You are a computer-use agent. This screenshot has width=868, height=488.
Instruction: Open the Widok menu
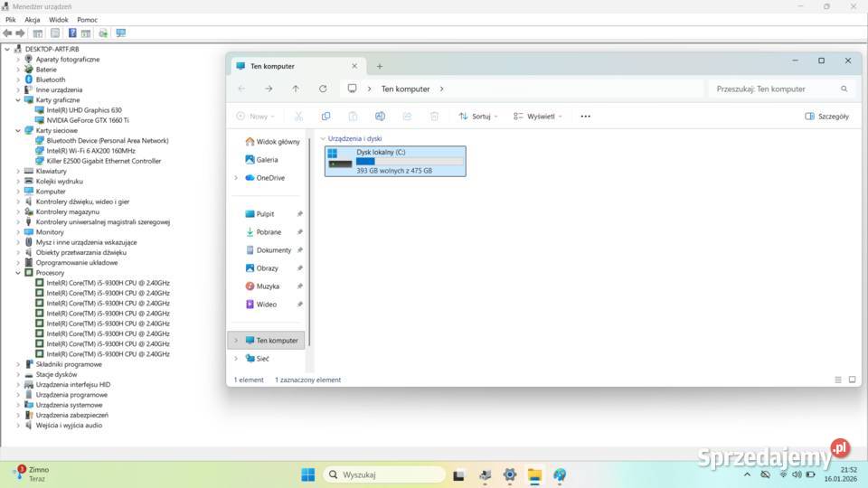pos(59,19)
